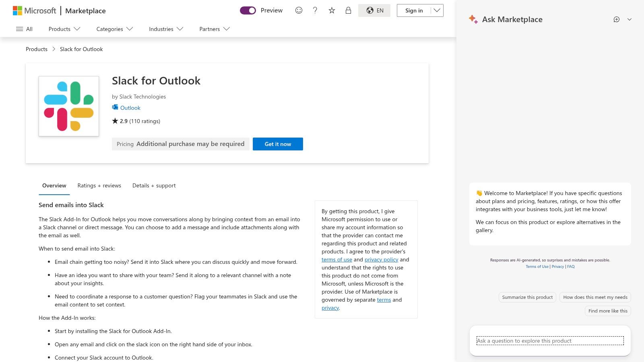Click 'by Slack Technologies' text
644x362 pixels.
[139, 97]
